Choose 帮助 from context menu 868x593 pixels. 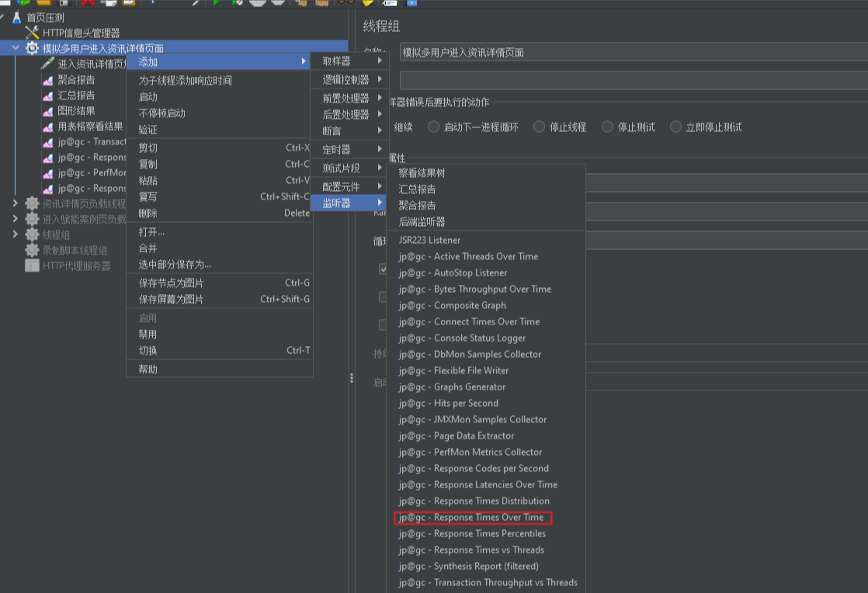point(220,369)
